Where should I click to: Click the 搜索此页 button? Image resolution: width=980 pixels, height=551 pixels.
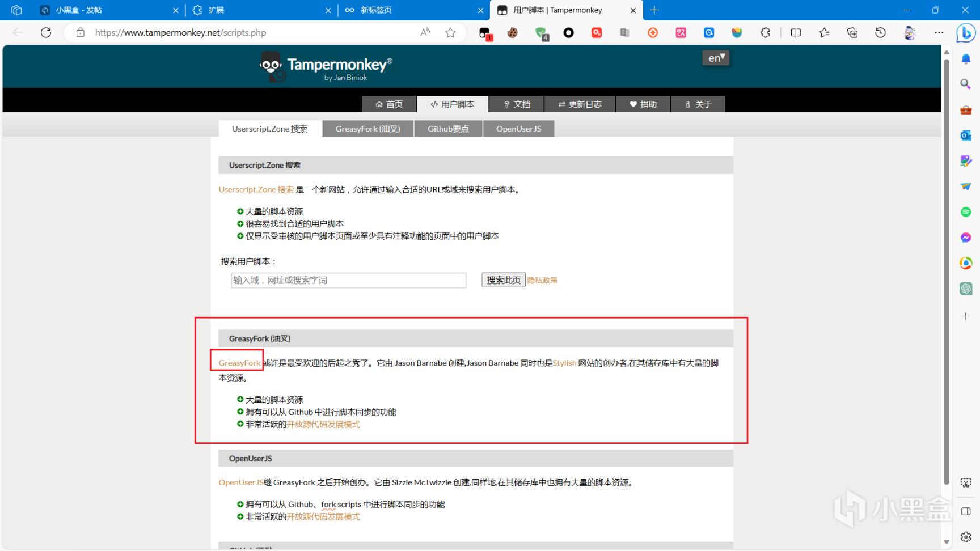(x=504, y=280)
